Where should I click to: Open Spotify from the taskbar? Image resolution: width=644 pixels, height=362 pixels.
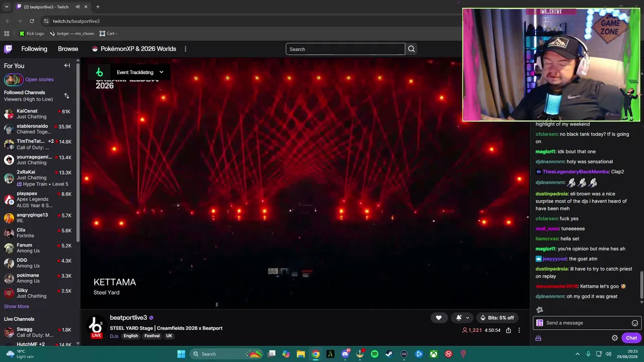click(x=374, y=354)
